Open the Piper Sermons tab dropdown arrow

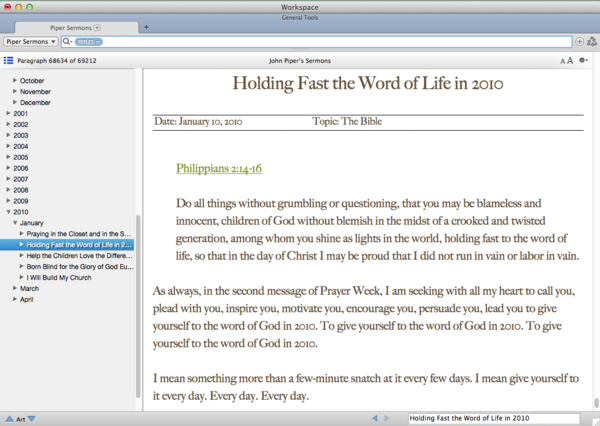coord(97,28)
